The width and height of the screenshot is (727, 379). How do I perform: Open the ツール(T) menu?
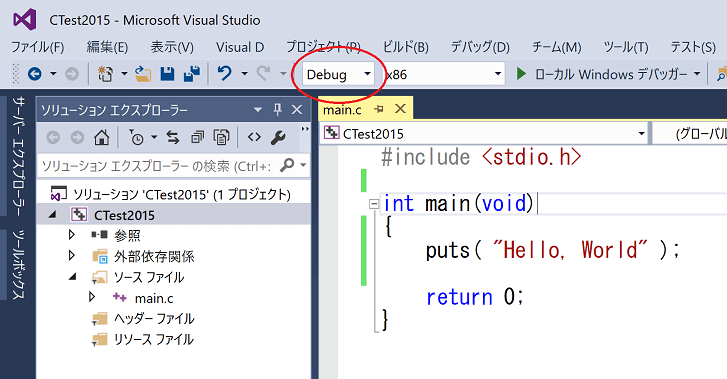coord(626,47)
